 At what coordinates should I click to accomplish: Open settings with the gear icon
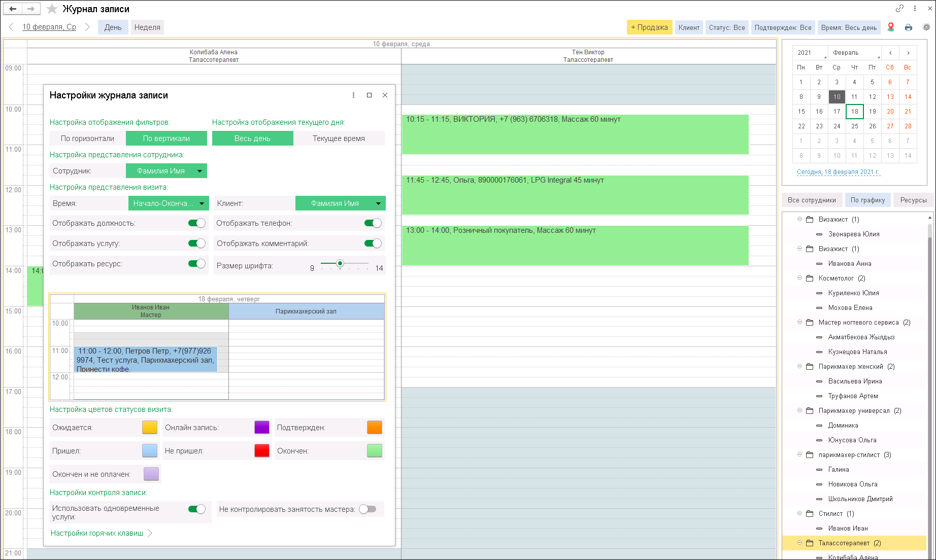click(x=926, y=27)
